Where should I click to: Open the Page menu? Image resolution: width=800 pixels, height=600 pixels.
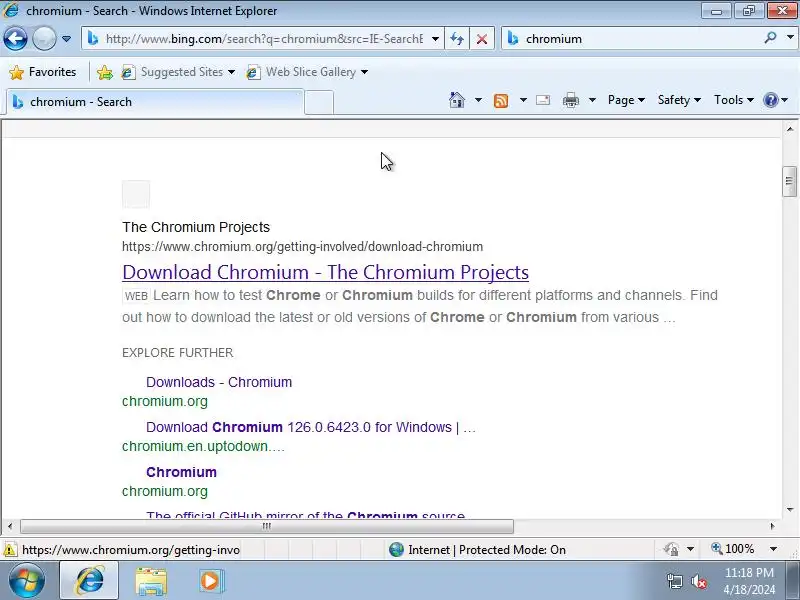click(x=626, y=100)
